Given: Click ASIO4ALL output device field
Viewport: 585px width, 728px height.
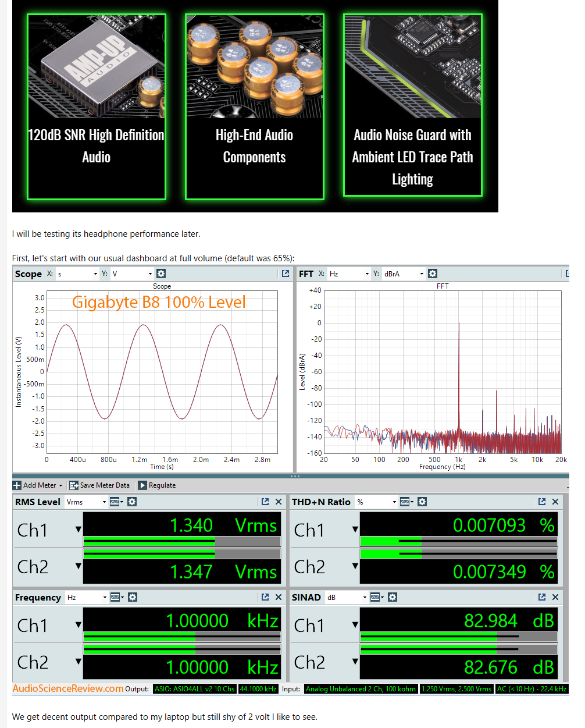Looking at the screenshot, I should (x=194, y=689).
